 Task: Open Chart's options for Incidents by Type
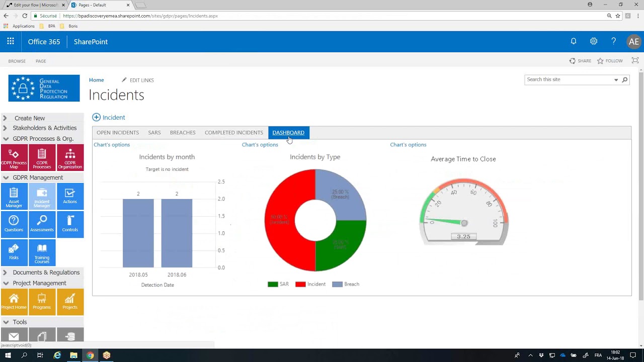[x=260, y=145]
